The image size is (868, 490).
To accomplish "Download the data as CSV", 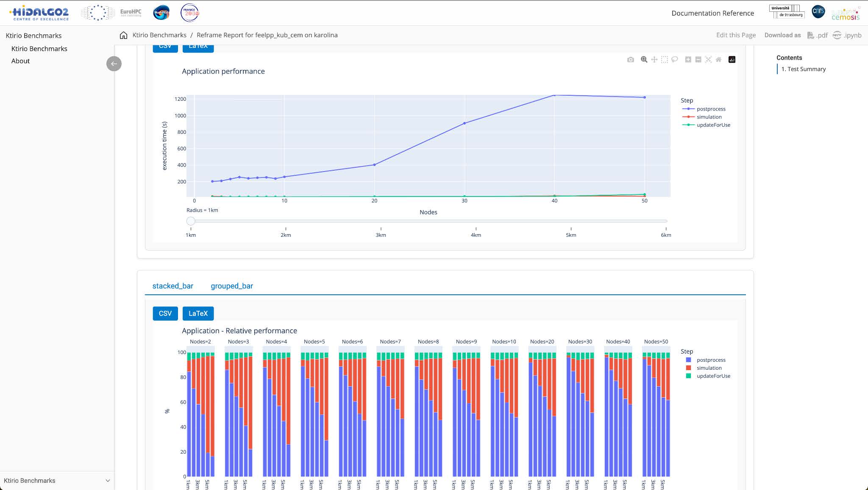I will (x=165, y=313).
